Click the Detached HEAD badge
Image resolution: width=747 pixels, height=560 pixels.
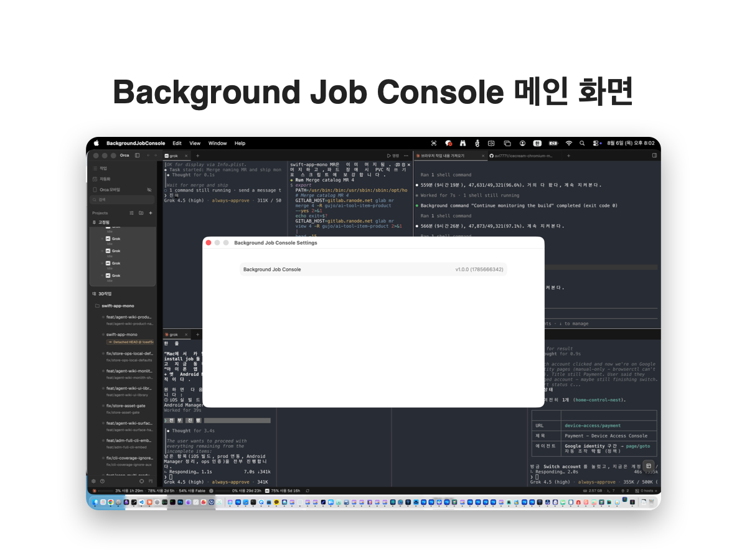130,342
